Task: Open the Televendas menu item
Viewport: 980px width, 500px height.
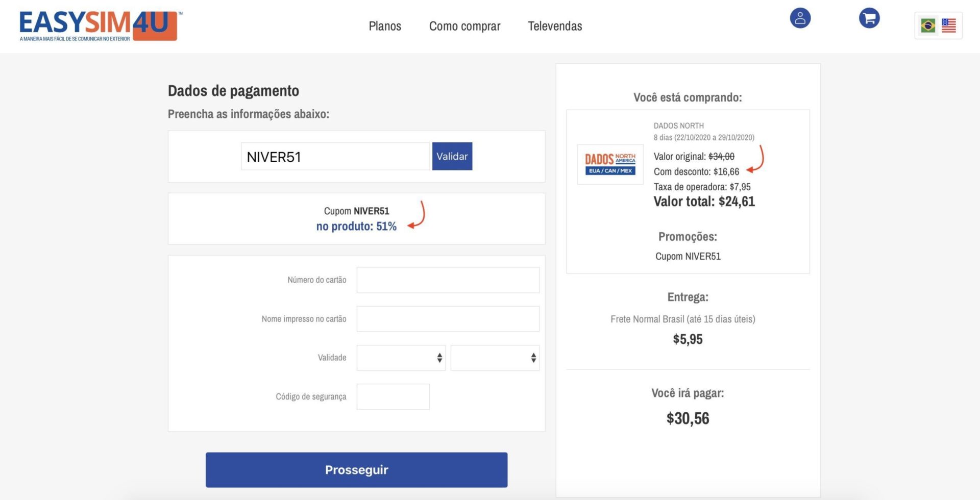Action: (555, 26)
